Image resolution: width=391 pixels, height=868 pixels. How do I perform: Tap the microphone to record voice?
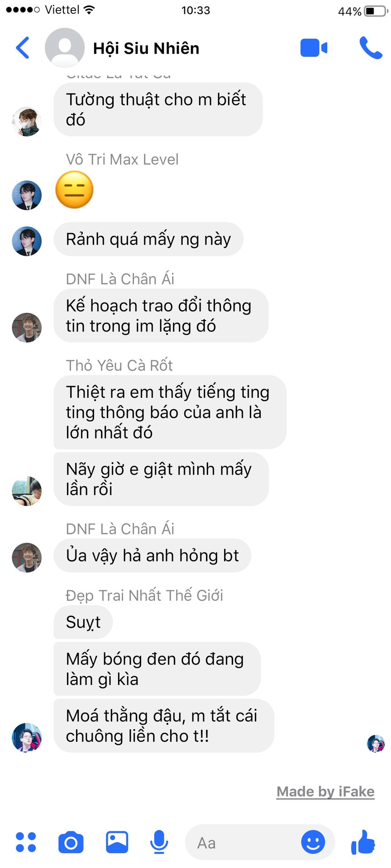[159, 842]
